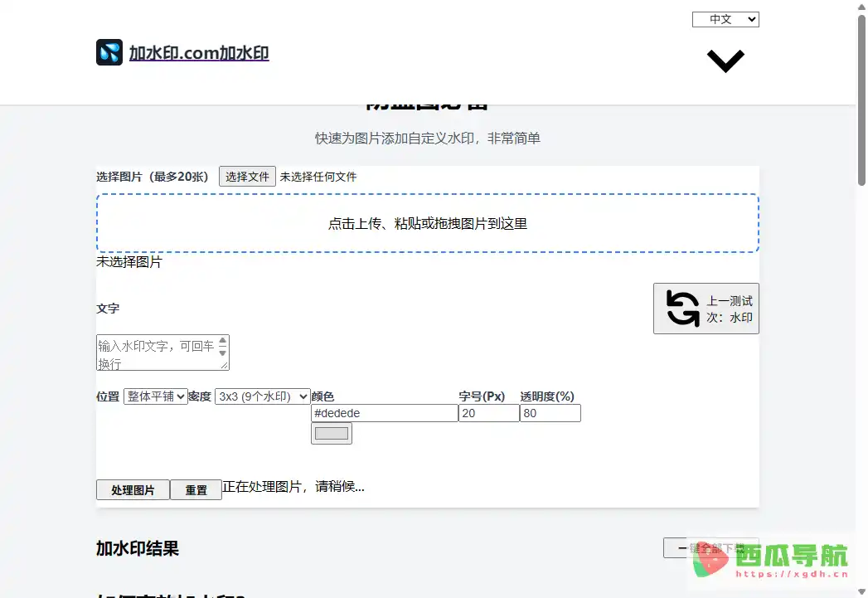Click the 透明度(%) field showing 80
The height and width of the screenshot is (598, 868).
click(x=550, y=413)
